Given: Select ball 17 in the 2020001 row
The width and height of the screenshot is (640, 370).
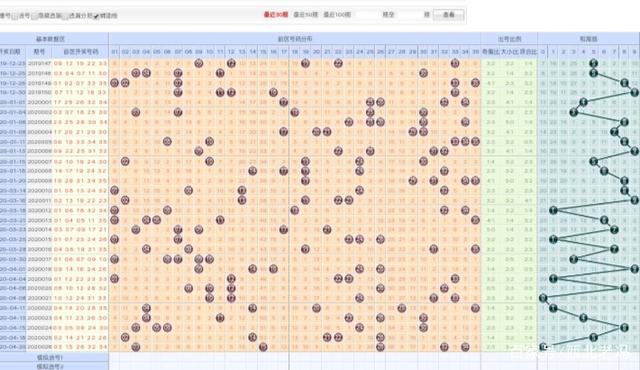Looking at the screenshot, I should [x=284, y=102].
